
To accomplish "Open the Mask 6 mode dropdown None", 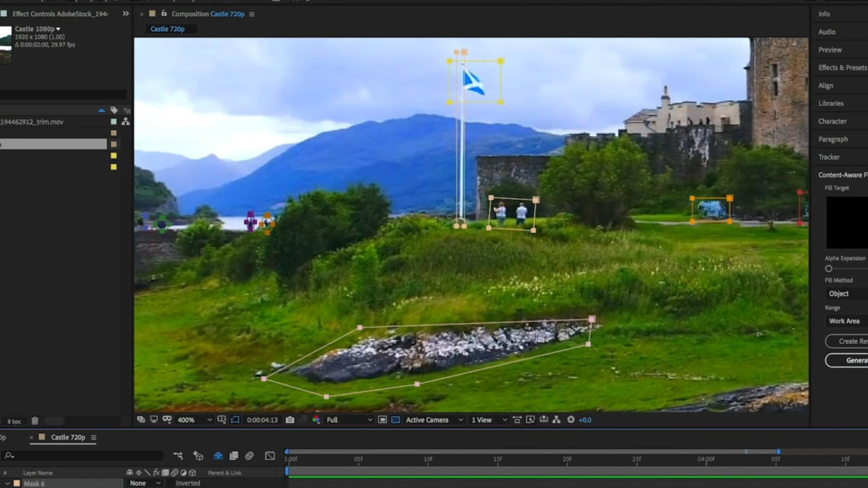I will pyautogui.click(x=145, y=483).
